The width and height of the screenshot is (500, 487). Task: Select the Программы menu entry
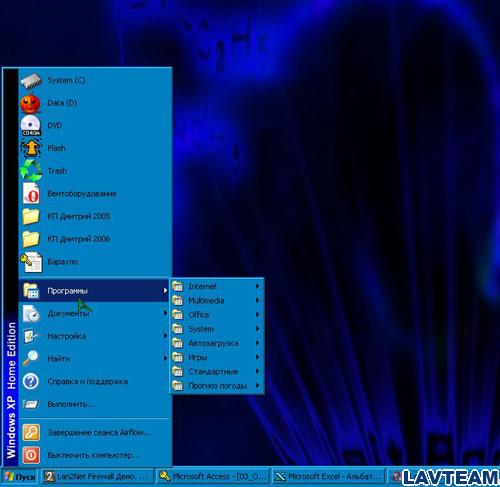[x=94, y=290]
